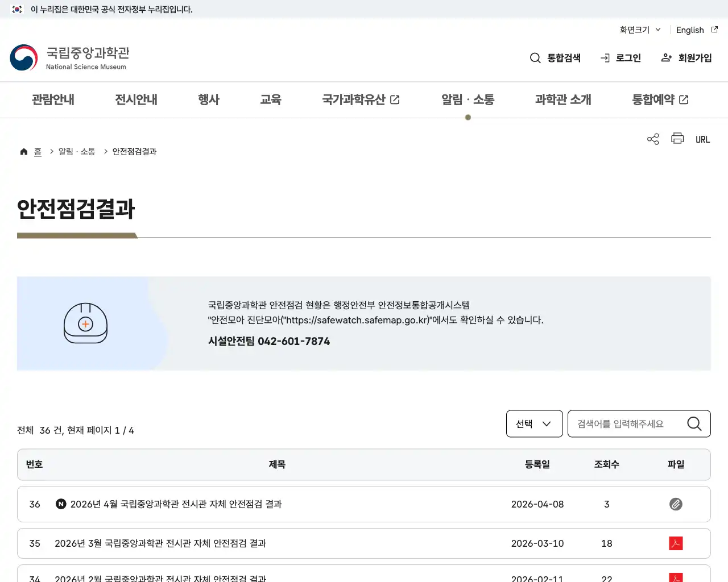The width and height of the screenshot is (728, 582).
Task: Open the 통합검색 search icon
Action: click(x=535, y=57)
